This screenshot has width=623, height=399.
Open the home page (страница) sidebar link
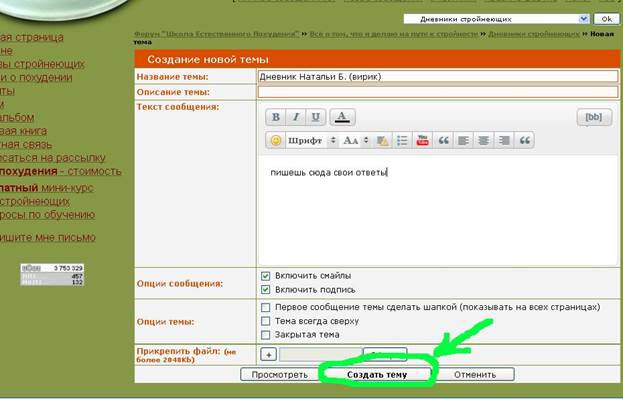pyautogui.click(x=32, y=37)
